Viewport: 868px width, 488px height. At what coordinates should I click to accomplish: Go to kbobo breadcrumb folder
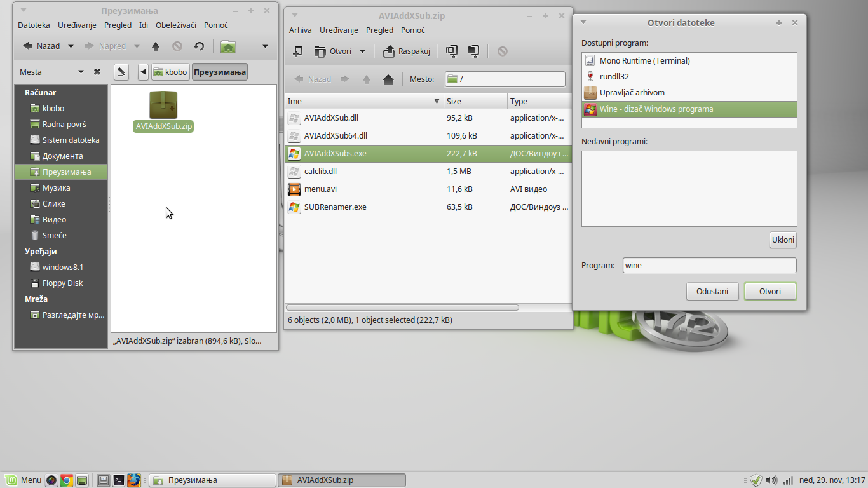(170, 72)
